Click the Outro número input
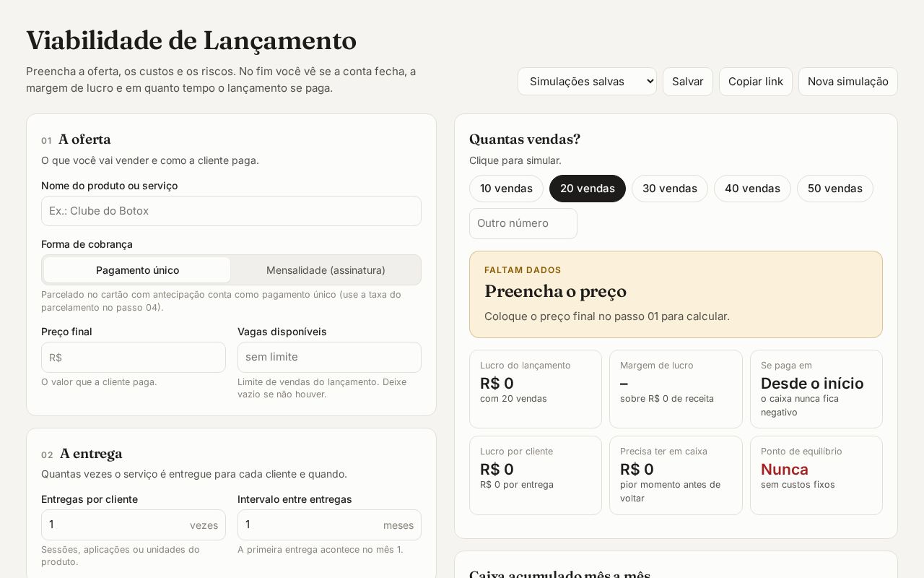This screenshot has width=924, height=578. coord(523,224)
